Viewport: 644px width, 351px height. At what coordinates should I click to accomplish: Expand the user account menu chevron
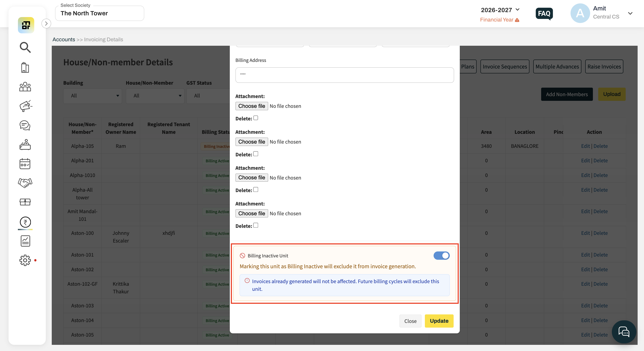[x=630, y=13]
